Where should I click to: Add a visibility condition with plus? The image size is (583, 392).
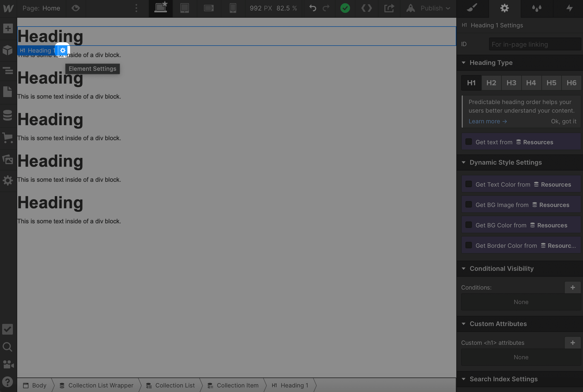[x=573, y=287]
